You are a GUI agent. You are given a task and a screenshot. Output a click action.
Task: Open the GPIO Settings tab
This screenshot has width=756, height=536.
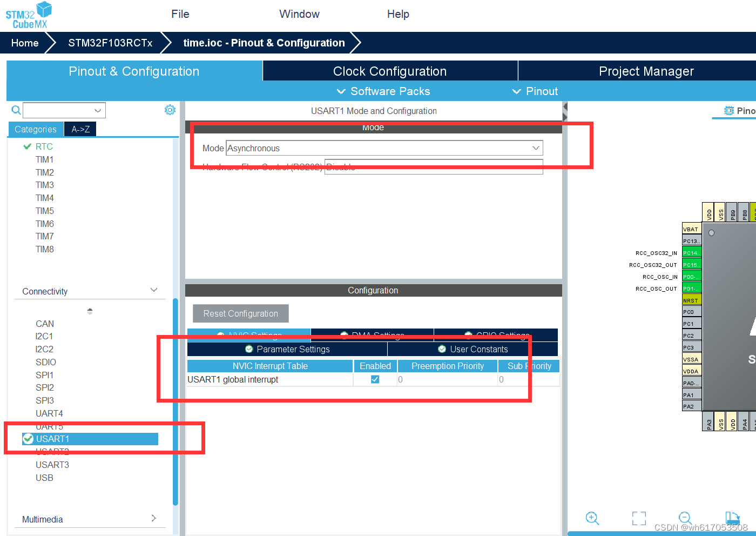(496, 335)
